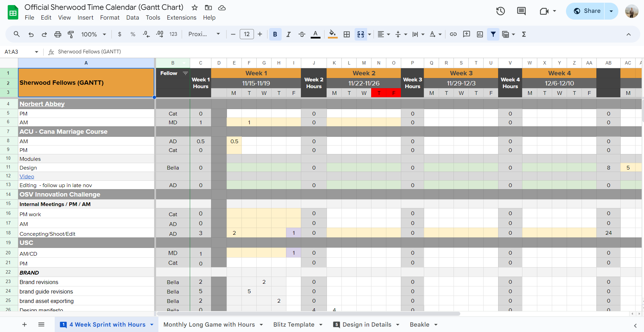
Task: Open fill color picker
Action: (333, 34)
